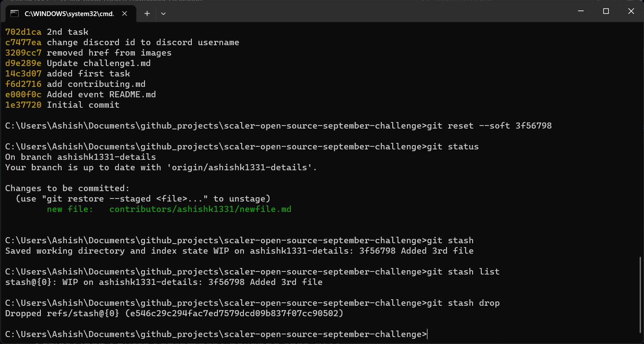
Task: Click the yellow commit hash 702d1ca
Action: pyautogui.click(x=23, y=32)
